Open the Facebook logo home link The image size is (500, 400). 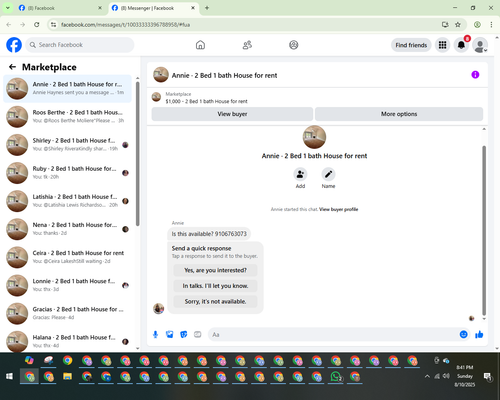tap(14, 45)
